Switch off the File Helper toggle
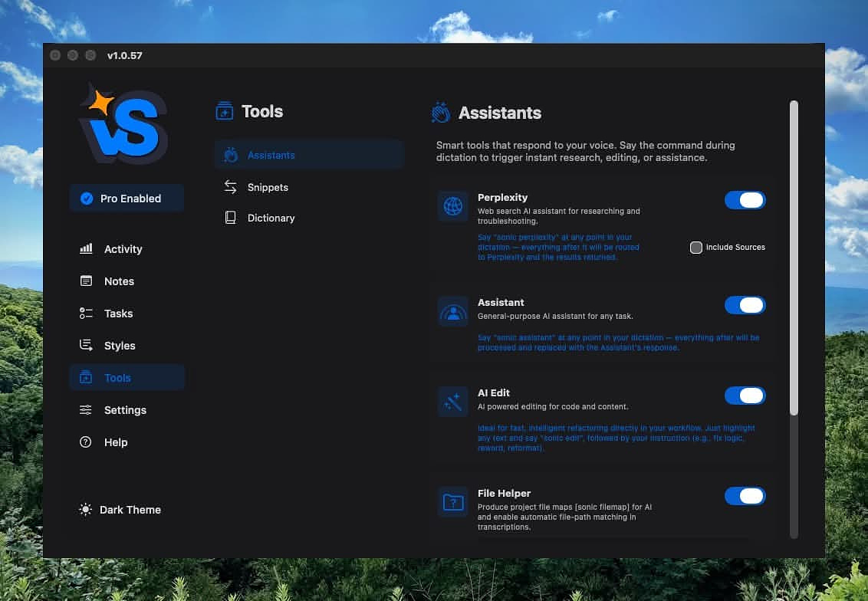 pos(745,496)
